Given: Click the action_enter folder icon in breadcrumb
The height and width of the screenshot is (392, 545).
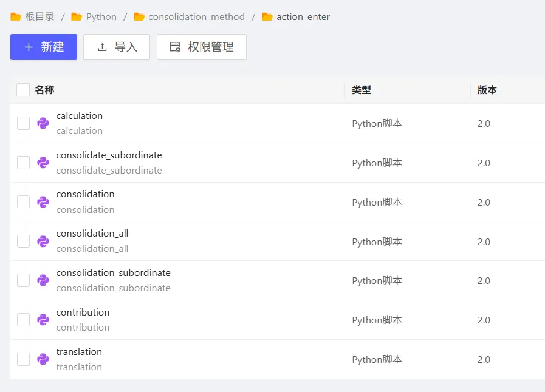Looking at the screenshot, I should 267,17.
